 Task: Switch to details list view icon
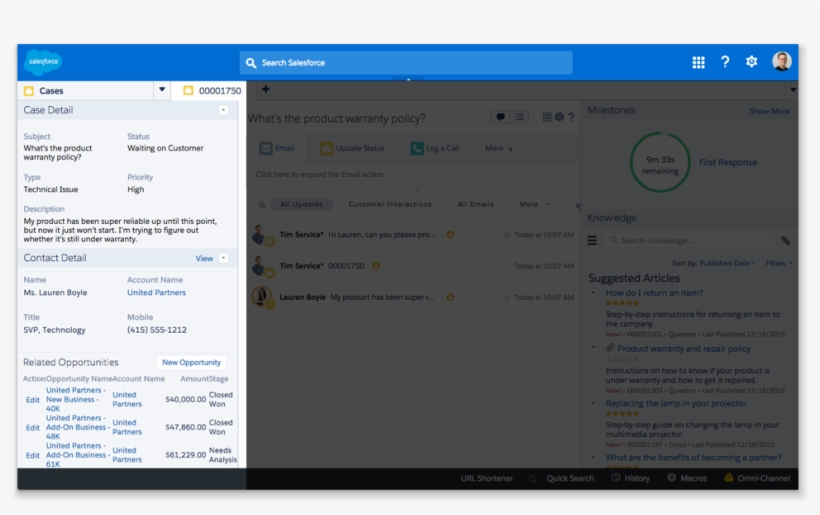click(519, 117)
